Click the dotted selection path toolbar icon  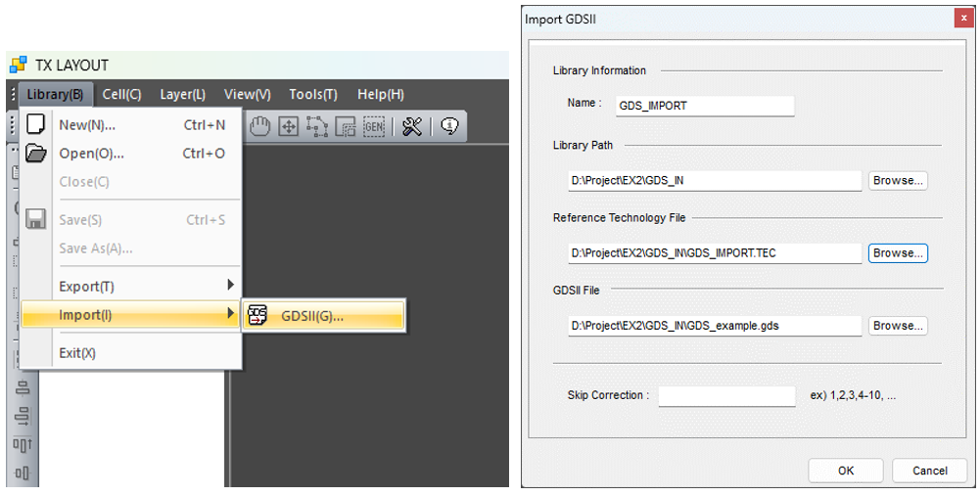316,126
